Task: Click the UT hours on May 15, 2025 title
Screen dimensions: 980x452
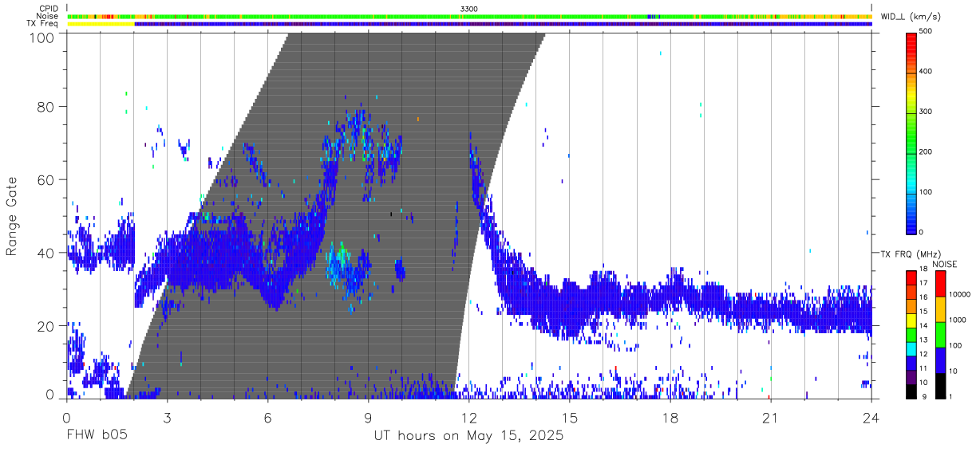Action: pos(468,436)
